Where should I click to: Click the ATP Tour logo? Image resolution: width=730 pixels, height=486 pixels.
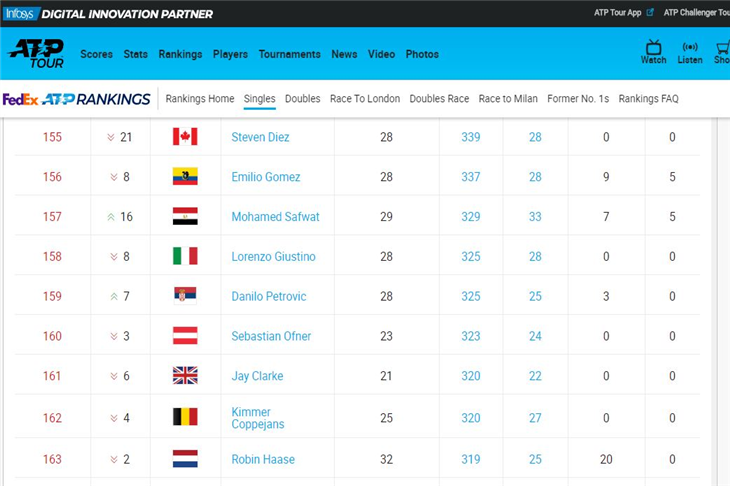coord(36,54)
